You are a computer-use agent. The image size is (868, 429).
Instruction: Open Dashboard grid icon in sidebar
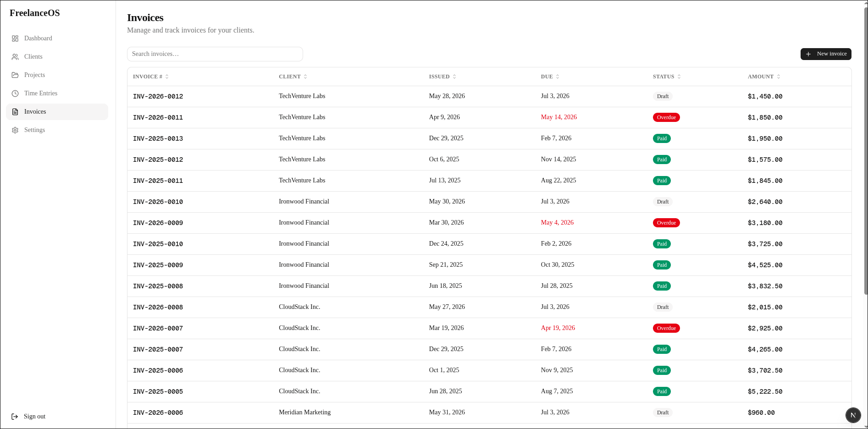click(15, 38)
